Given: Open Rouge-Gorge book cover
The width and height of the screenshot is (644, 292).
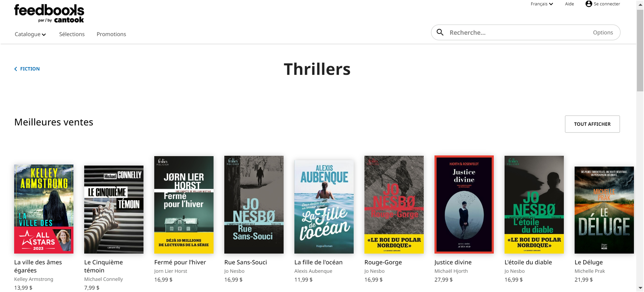Looking at the screenshot, I should tap(394, 205).
